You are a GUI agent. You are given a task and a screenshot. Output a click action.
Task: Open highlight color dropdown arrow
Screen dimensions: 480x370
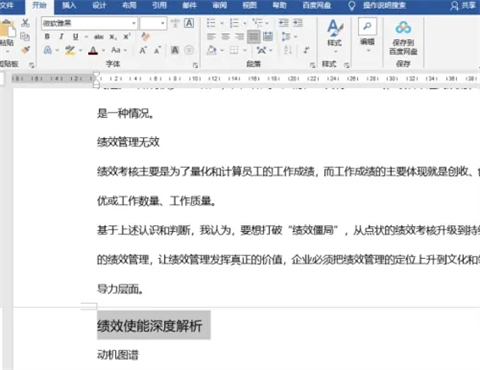pos(81,51)
